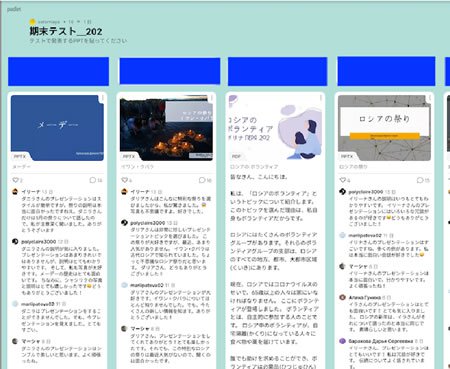
Task: Click Алина Гунина's avatar in ロシアの祭り comments
Action: [x=342, y=297]
